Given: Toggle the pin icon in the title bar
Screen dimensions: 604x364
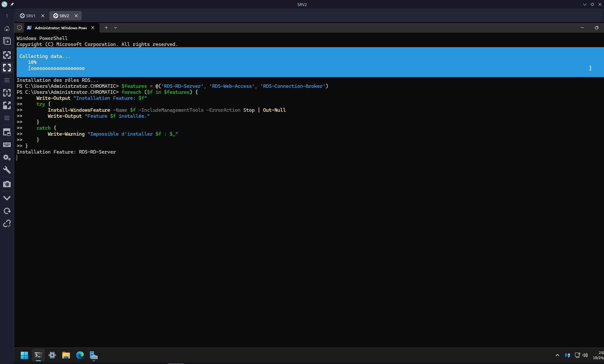Looking at the screenshot, I should [12, 4].
